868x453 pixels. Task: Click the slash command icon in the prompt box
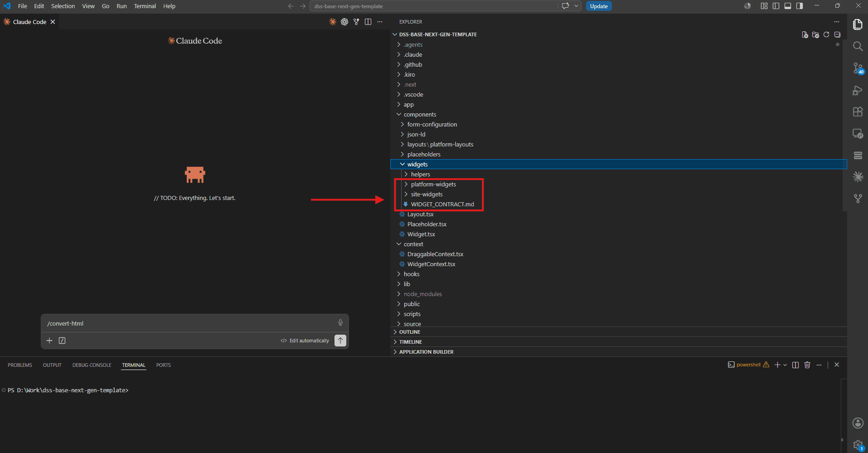62,341
